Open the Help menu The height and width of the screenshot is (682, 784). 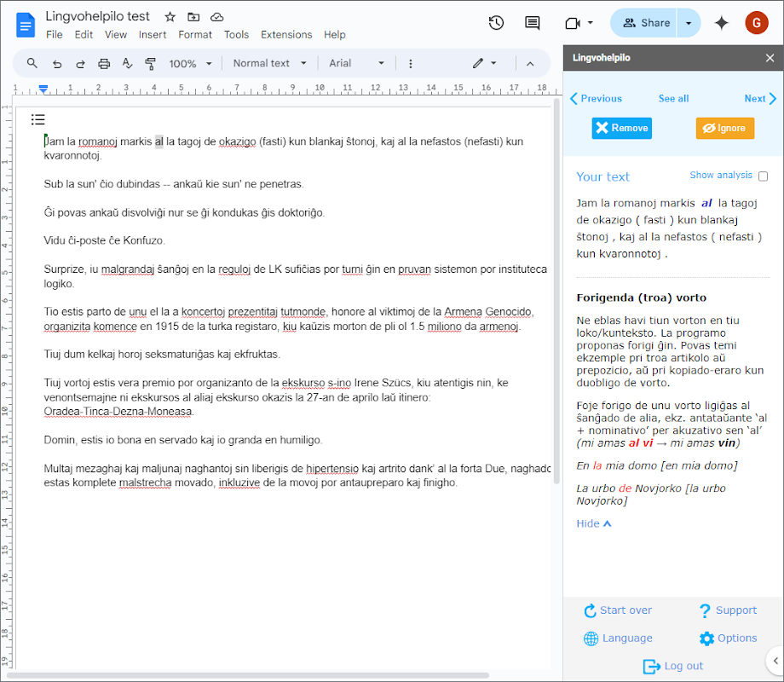click(335, 34)
